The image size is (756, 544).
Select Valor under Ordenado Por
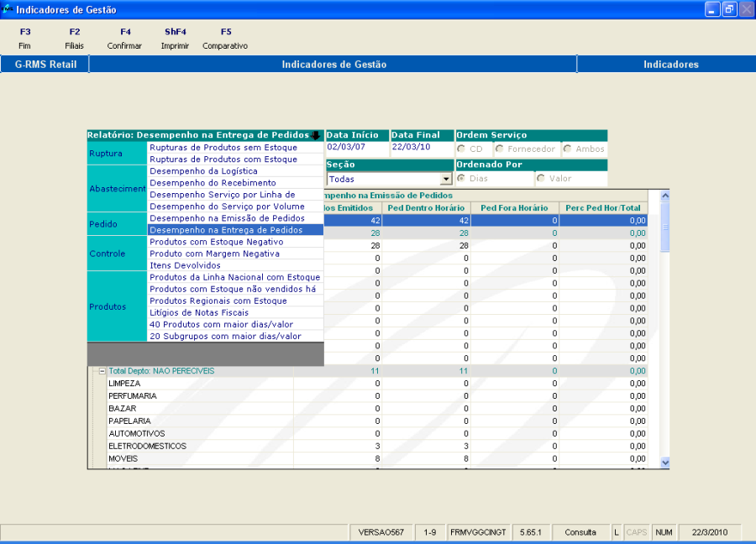540,179
